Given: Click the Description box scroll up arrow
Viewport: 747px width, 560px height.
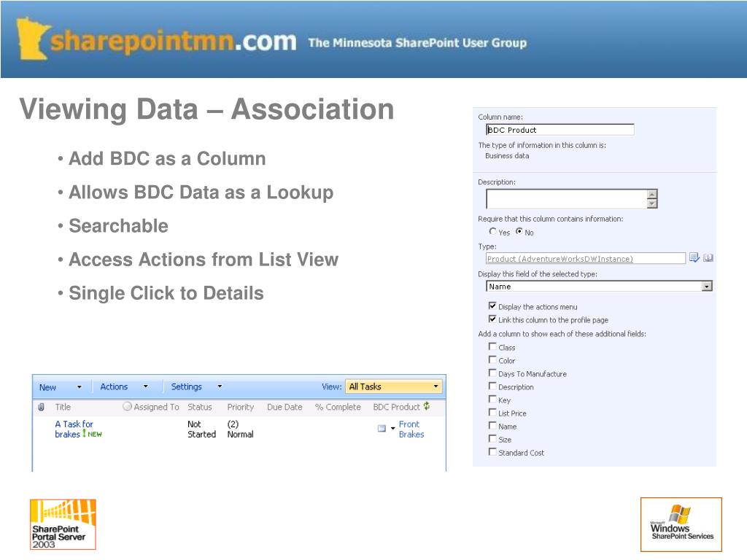Looking at the screenshot, I should pos(652,194).
